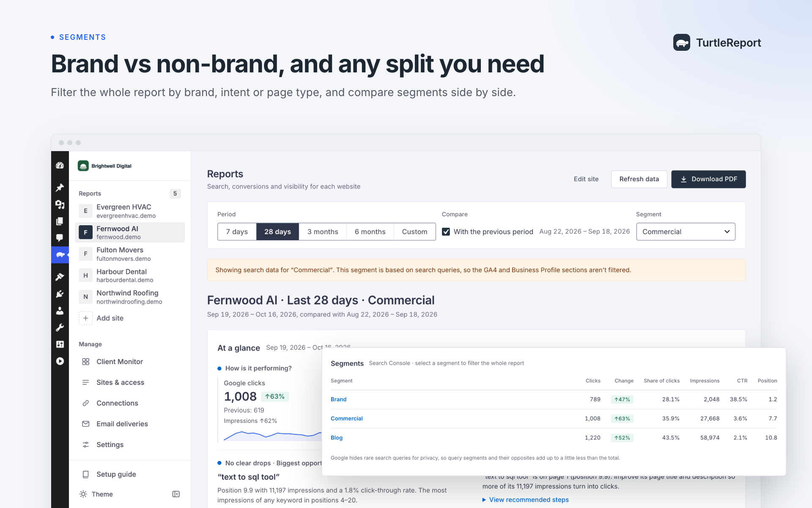Click the sidebar collapse icon beside Theme
This screenshot has width=812, height=508.
(x=176, y=494)
